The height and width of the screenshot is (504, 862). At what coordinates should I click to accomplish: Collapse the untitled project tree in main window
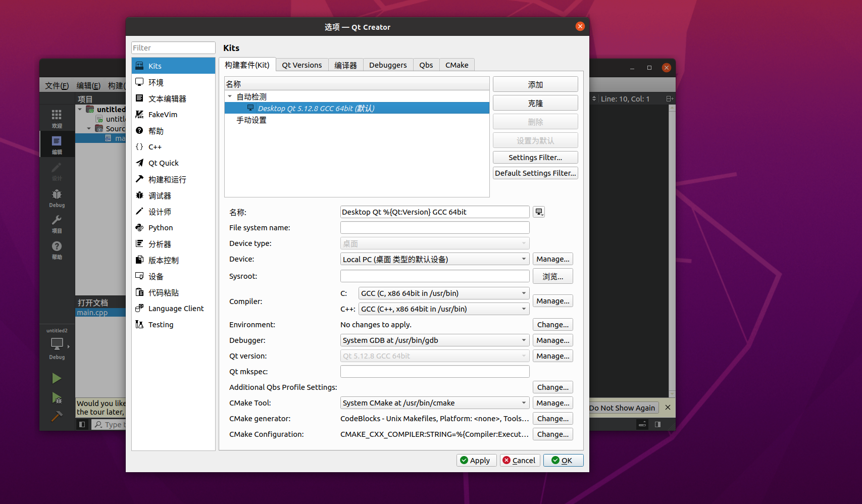click(x=80, y=109)
